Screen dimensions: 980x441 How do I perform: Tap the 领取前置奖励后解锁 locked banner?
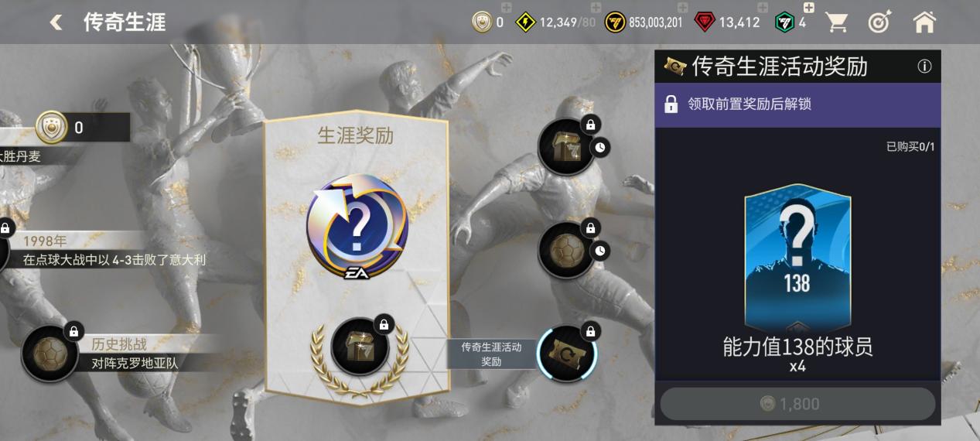pos(797,104)
